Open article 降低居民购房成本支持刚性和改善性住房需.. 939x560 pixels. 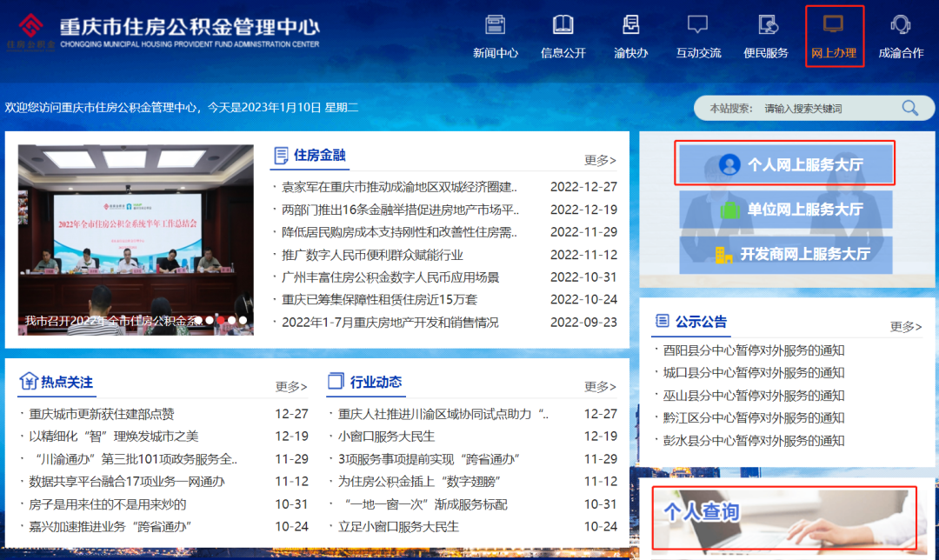[x=399, y=232]
